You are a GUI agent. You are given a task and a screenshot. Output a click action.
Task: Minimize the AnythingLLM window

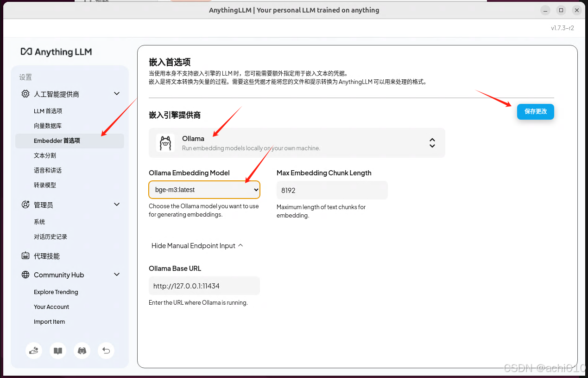click(x=546, y=10)
